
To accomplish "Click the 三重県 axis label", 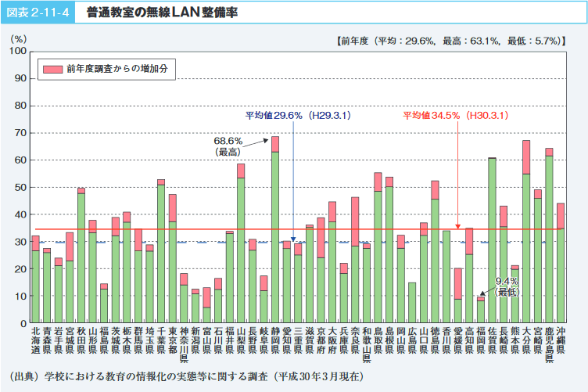I will tap(298, 340).
